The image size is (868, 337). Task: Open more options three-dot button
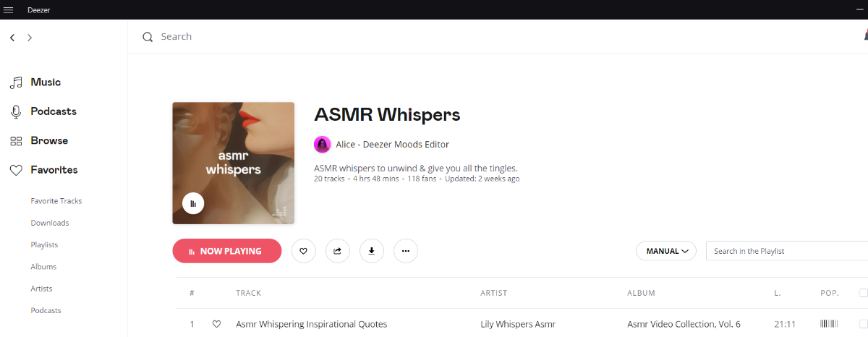pos(406,251)
